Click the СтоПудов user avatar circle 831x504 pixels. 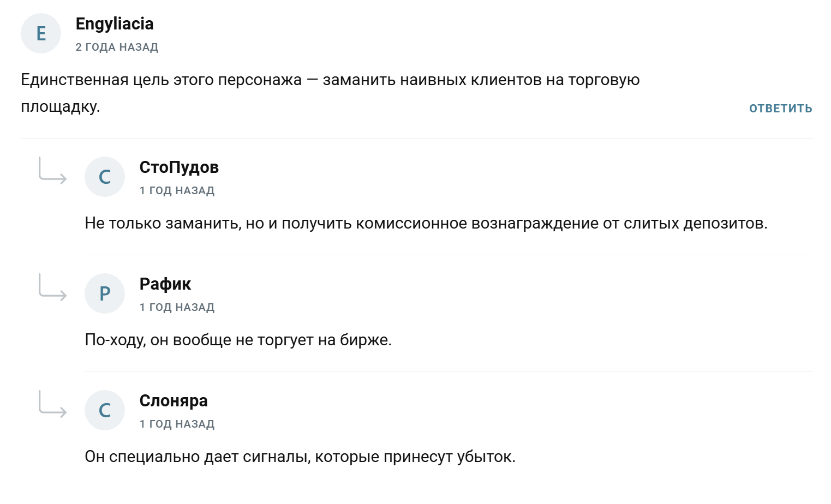point(105,177)
